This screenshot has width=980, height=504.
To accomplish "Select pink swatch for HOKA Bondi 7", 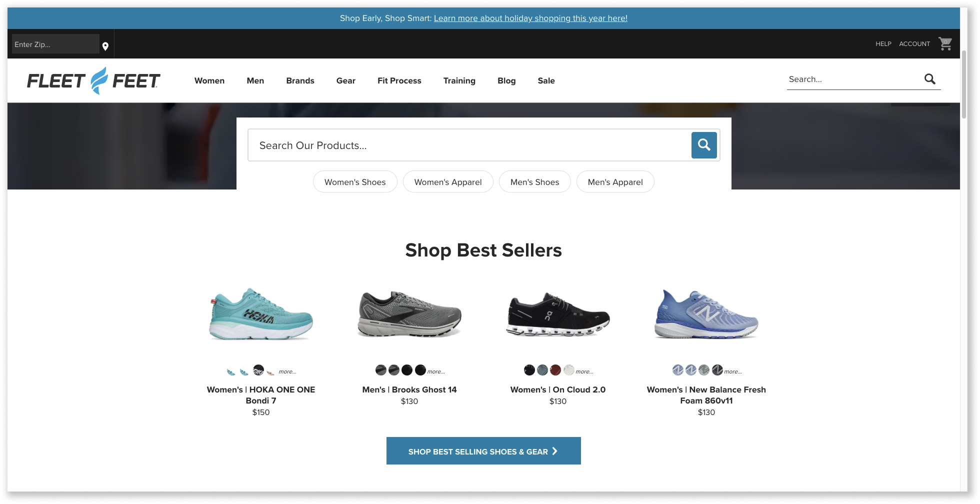I will tap(270, 372).
